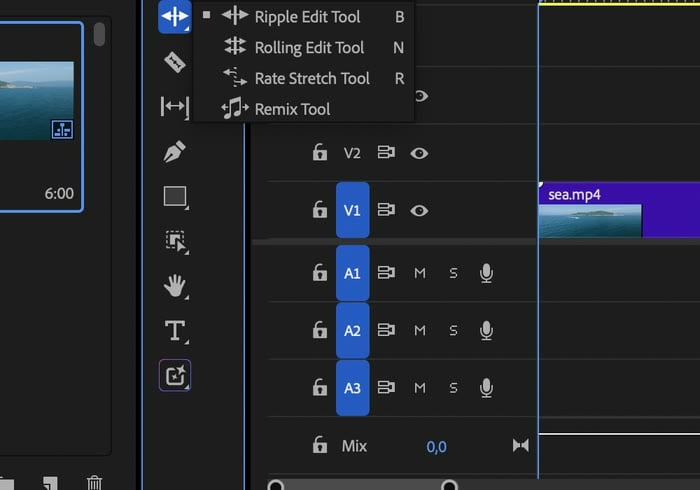The image size is (700, 490).
Task: Click New Item icon in project panel
Action: tap(50, 483)
